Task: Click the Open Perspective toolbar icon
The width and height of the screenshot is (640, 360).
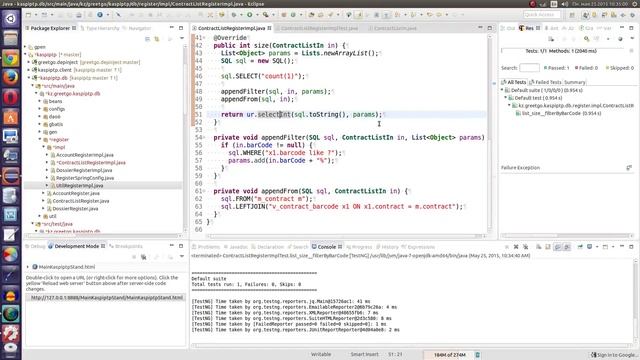Action: (x=572, y=15)
